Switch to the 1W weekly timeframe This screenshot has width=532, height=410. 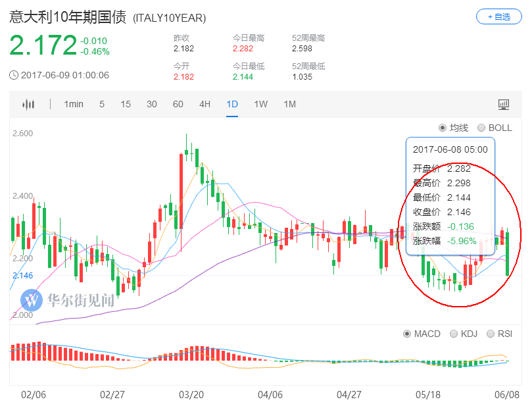[x=261, y=104]
